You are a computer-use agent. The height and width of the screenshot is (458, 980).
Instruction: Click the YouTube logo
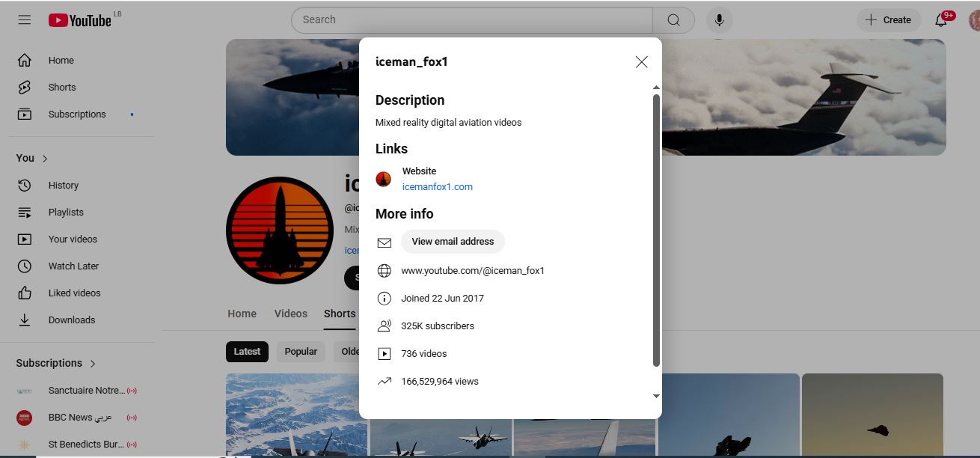pyautogui.click(x=80, y=20)
